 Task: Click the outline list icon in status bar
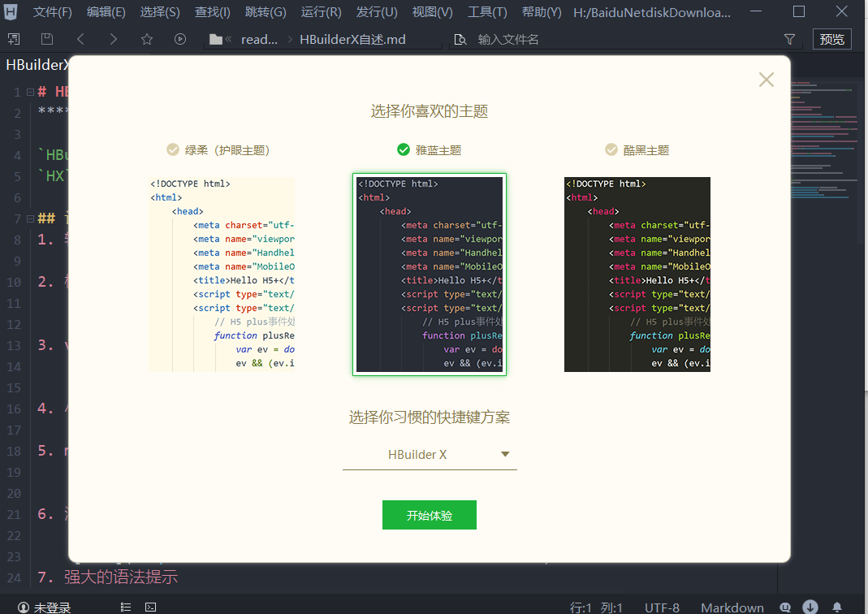tap(126, 608)
